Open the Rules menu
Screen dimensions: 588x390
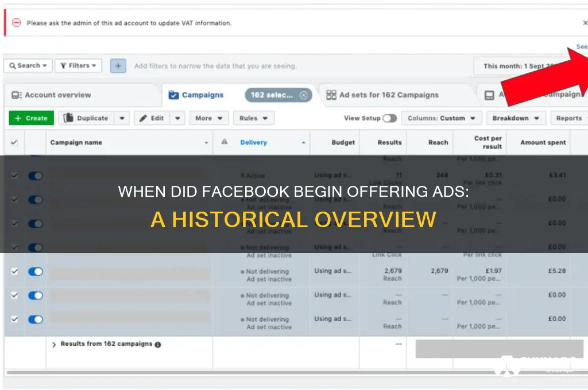[253, 118]
